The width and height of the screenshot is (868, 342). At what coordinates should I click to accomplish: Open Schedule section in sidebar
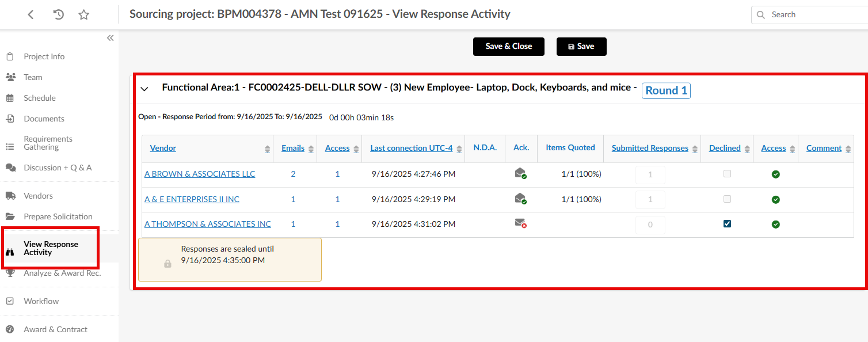(40, 98)
